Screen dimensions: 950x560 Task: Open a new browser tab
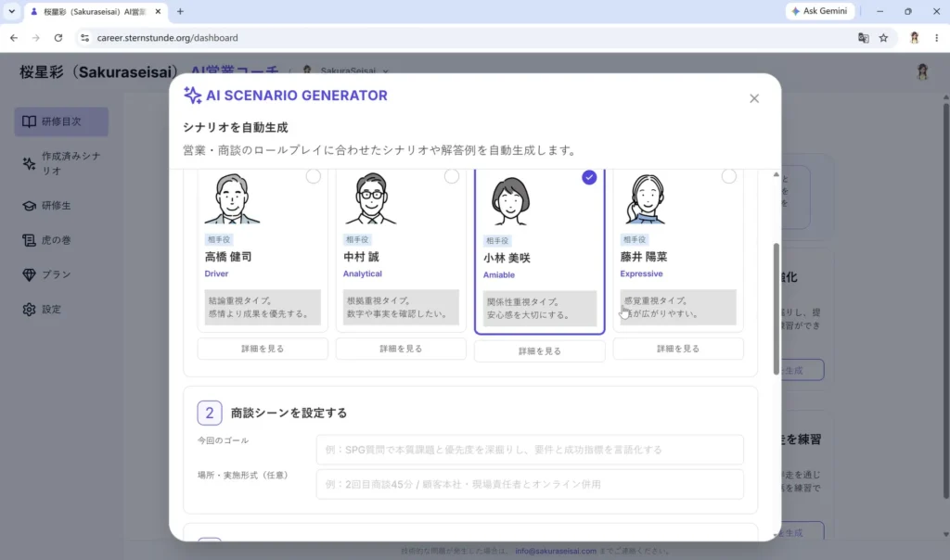180,11
